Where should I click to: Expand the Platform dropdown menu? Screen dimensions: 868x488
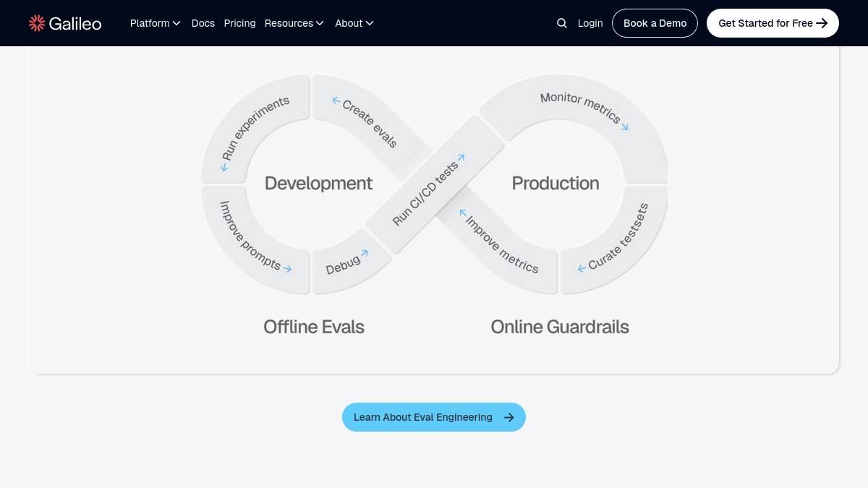(155, 23)
